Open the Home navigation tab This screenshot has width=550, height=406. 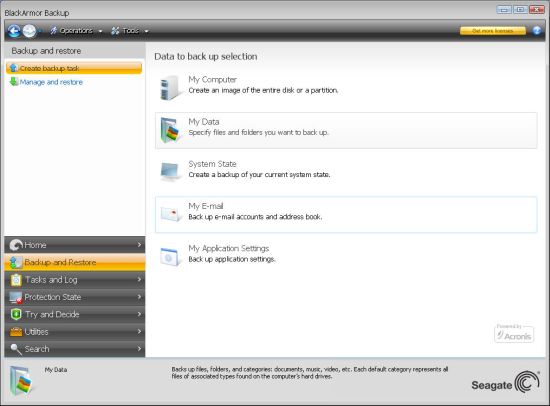click(x=75, y=245)
